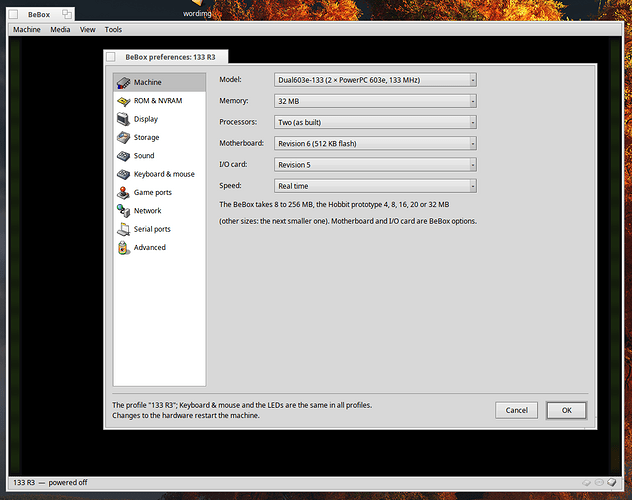
Task: Open the Model dropdown showing Dual603e-133
Action: [x=375, y=80]
